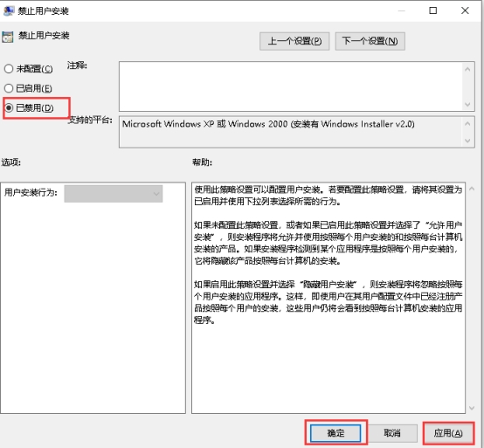This screenshot has height=448, width=484.
Task: Click the help panel scroll down arrow
Action: [x=472, y=408]
